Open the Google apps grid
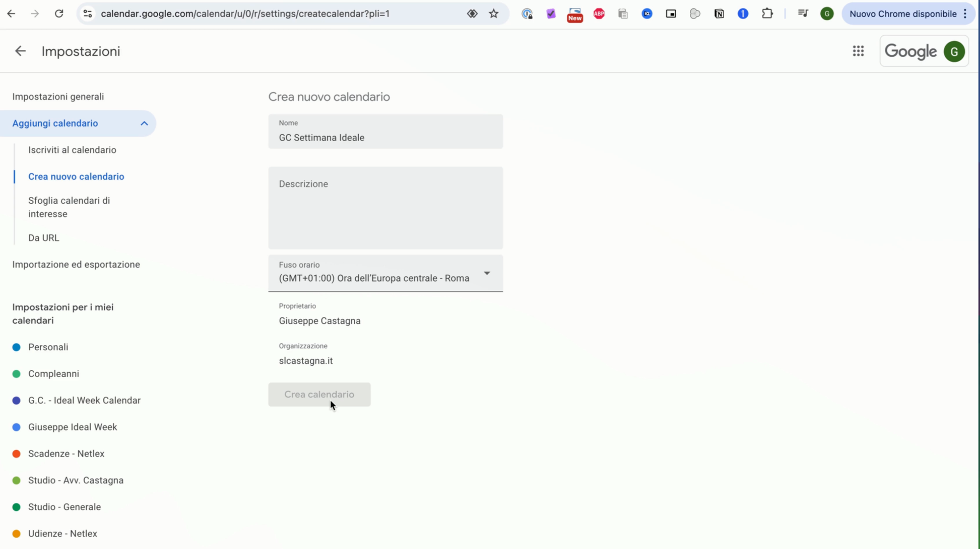 pyautogui.click(x=858, y=51)
